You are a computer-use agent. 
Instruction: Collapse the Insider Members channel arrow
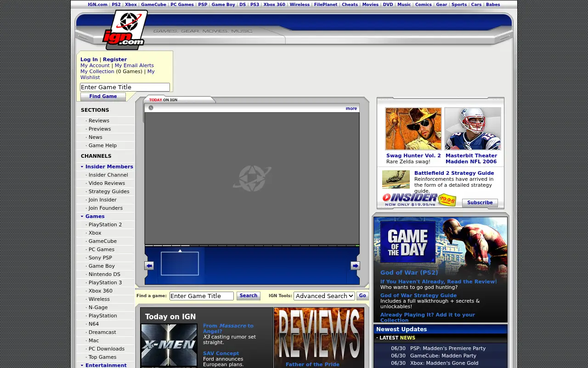(x=82, y=167)
